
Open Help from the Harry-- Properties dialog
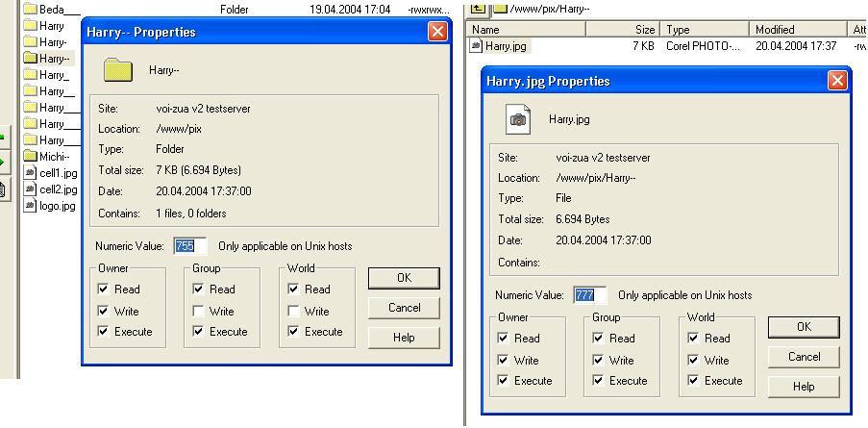[404, 338]
